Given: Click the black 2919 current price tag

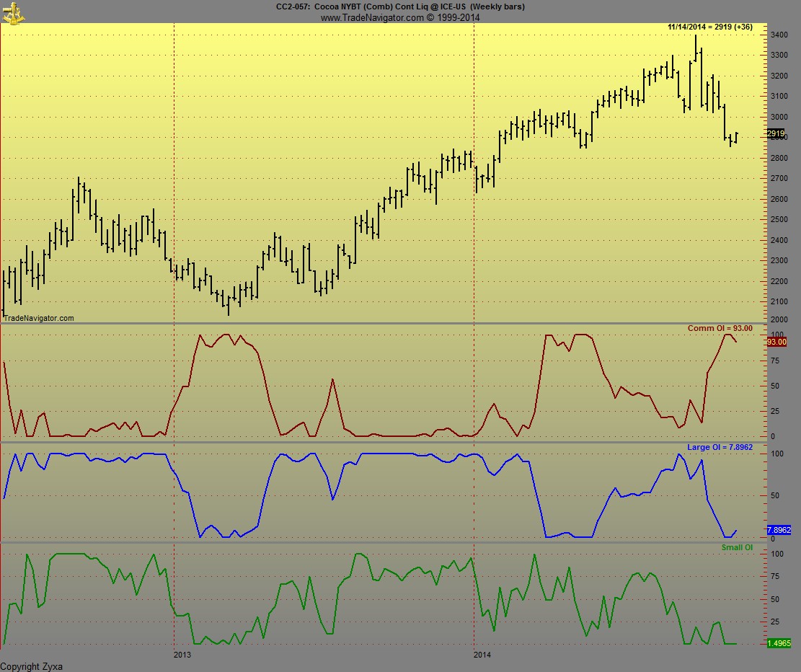Looking at the screenshot, I should point(776,134).
